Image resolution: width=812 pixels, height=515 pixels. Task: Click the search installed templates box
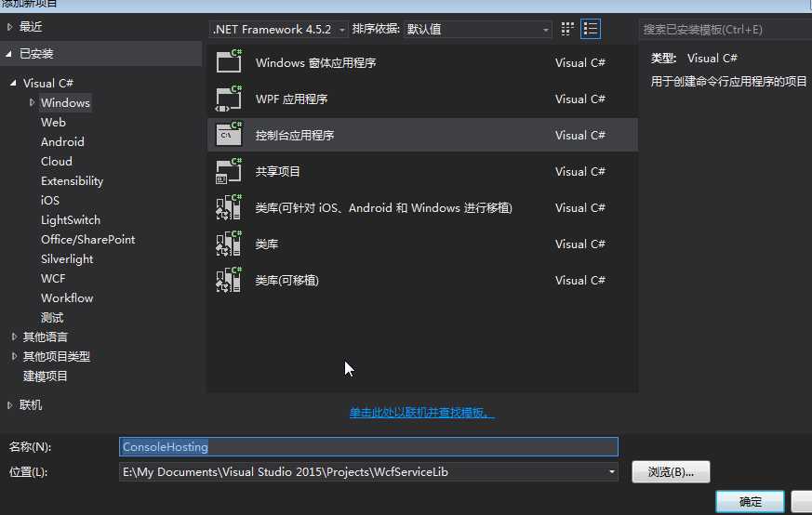tap(725, 30)
